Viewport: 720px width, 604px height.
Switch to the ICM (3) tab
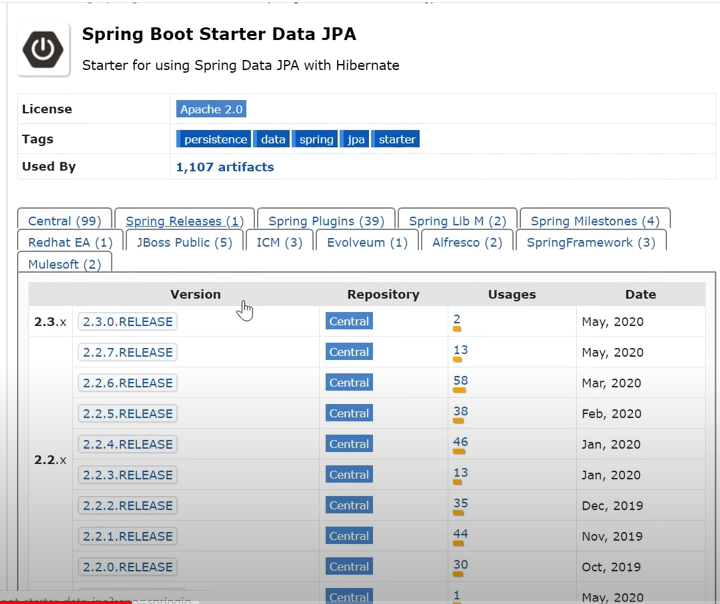point(279,242)
